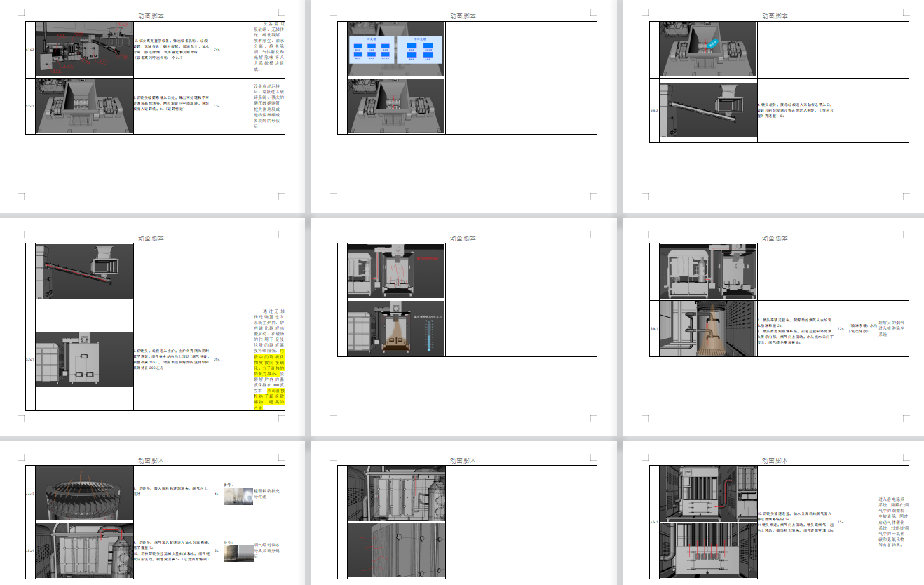This screenshot has height=585, width=924.
Task: Click the '15s' duration cell
Action: [841, 523]
